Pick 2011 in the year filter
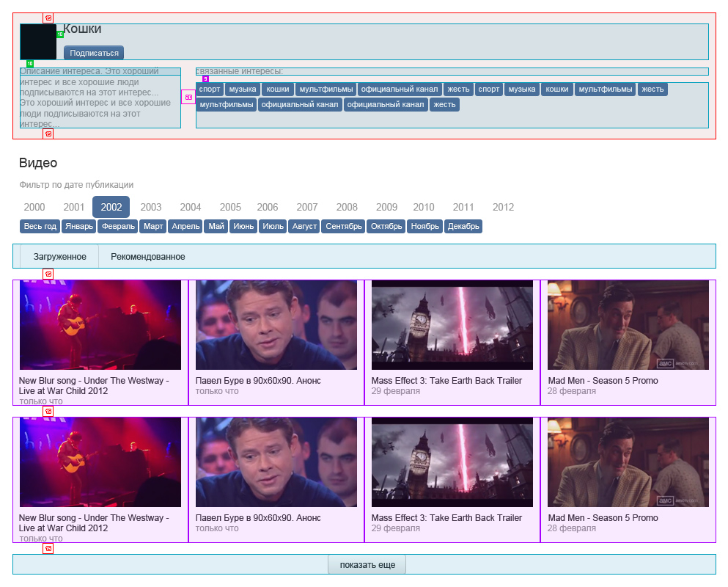 463,207
